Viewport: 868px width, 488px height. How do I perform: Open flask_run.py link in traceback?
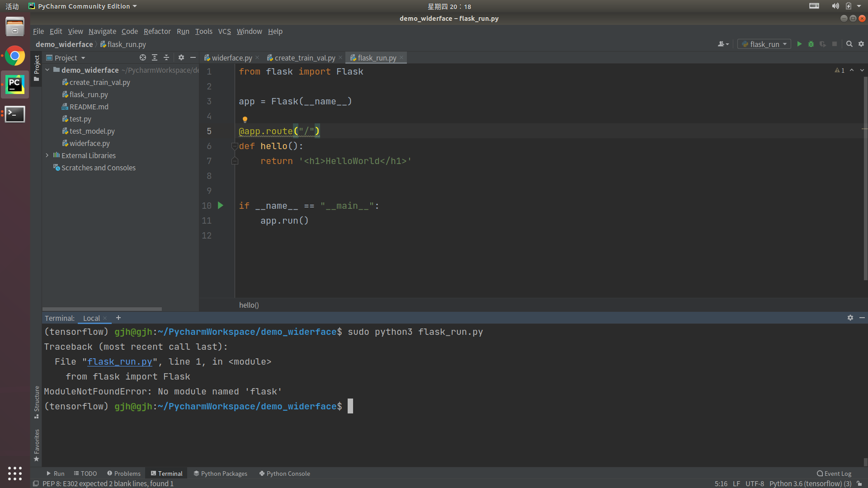pos(120,361)
